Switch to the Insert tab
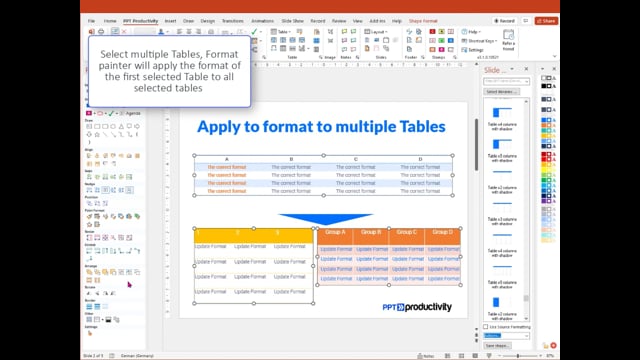640x360 pixels. point(171,21)
